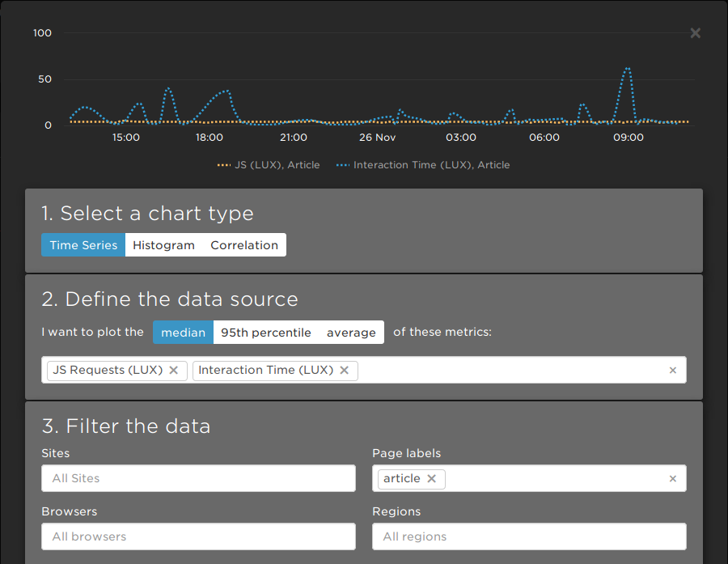This screenshot has width=728, height=564.
Task: Click the blue peak near 09:00
Action: click(627, 69)
